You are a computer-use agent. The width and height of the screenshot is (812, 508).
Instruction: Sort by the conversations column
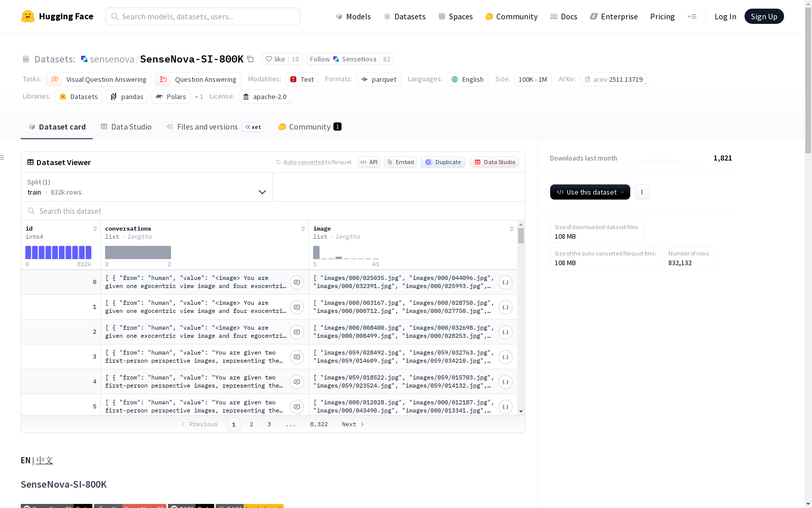[303, 229]
